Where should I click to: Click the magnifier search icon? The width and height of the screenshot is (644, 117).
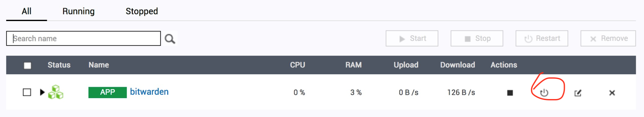[x=170, y=39]
